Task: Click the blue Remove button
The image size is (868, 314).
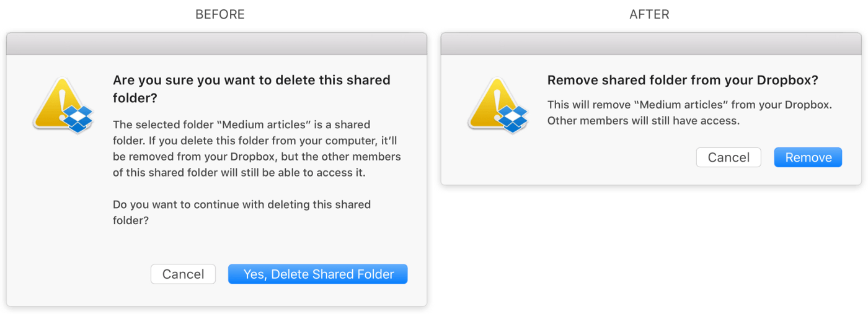Action: pos(808,157)
